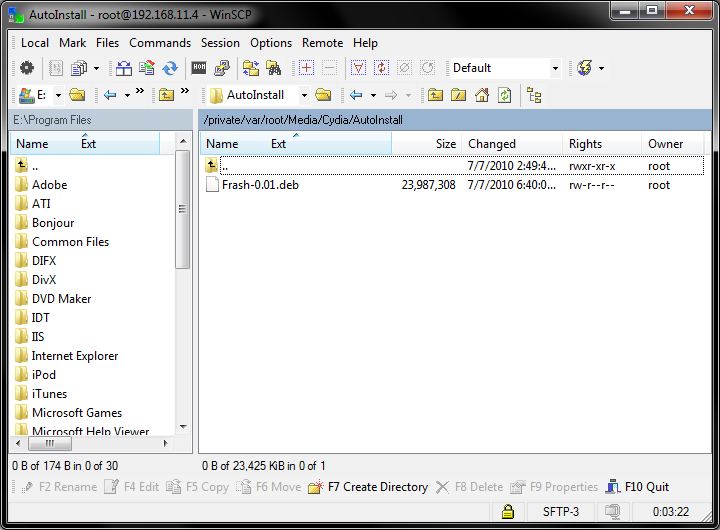Expand the session dropdown arrow beside lightning icon

coord(601,69)
